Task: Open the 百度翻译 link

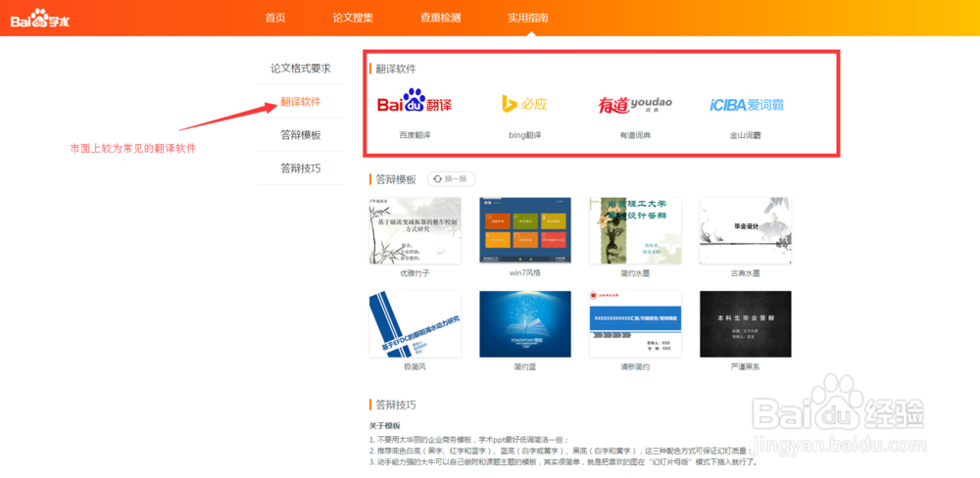Action: click(415, 135)
